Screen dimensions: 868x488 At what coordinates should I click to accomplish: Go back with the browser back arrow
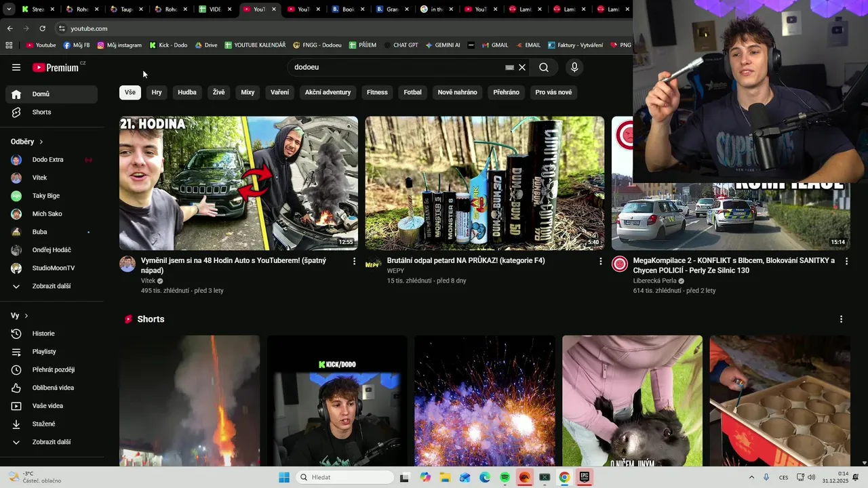[9, 28]
